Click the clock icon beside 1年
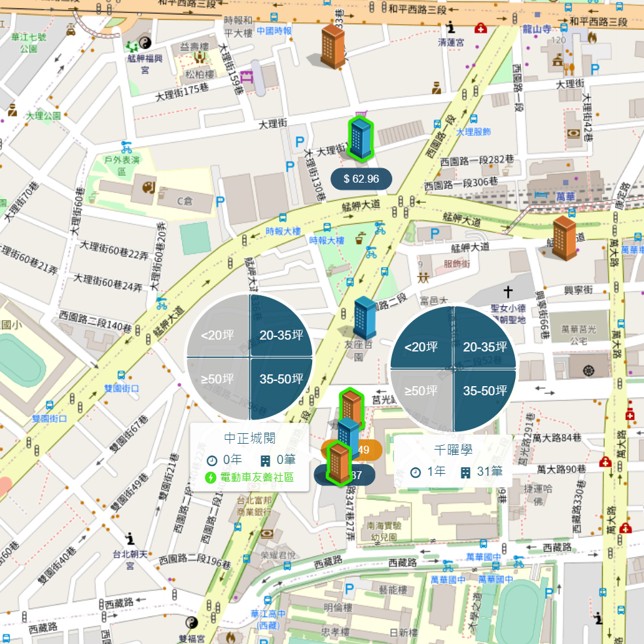 click(x=416, y=473)
